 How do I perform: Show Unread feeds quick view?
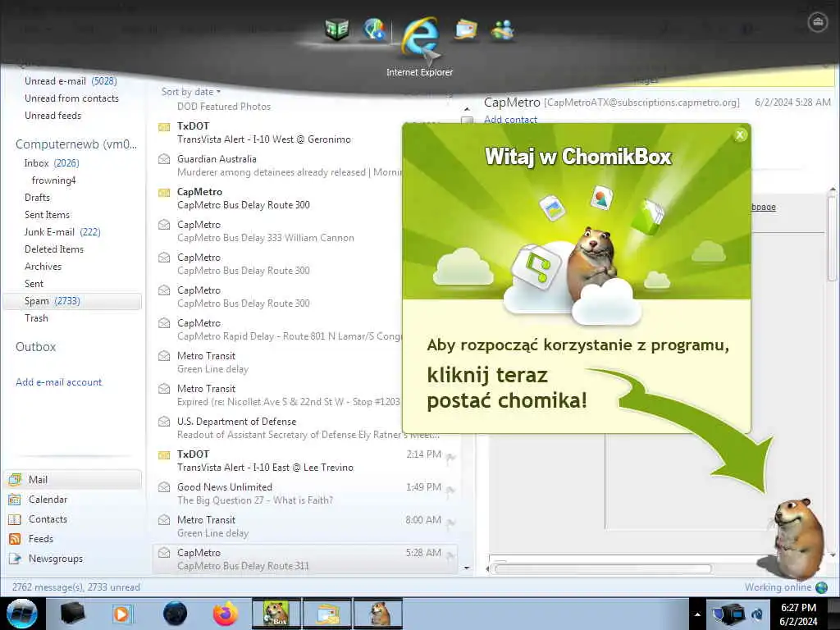[53, 115]
